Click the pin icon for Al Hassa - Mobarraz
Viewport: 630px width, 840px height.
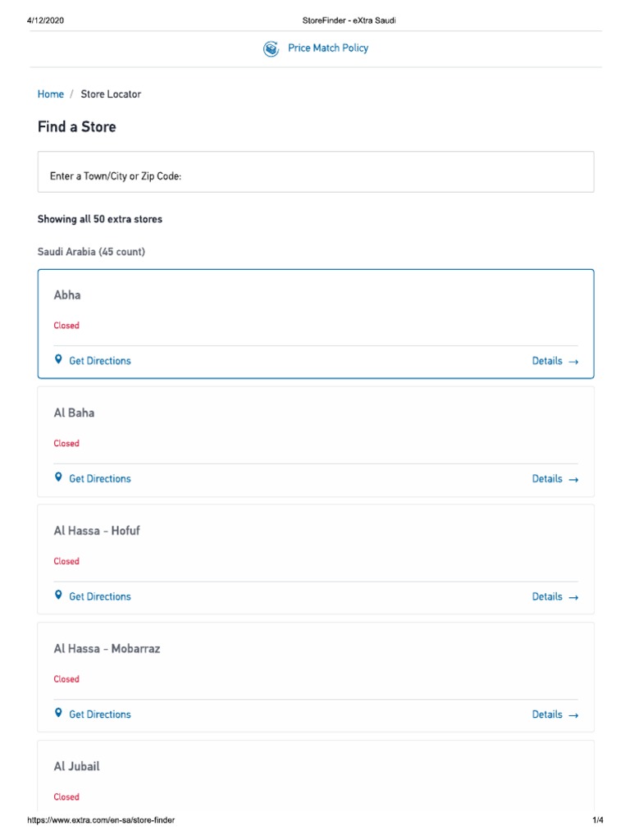pos(58,714)
